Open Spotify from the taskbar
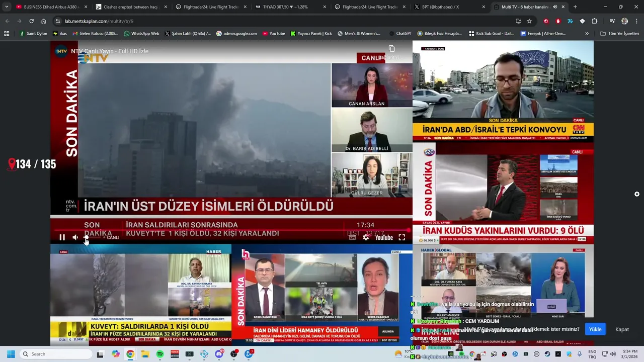The image size is (644, 362). (159, 354)
